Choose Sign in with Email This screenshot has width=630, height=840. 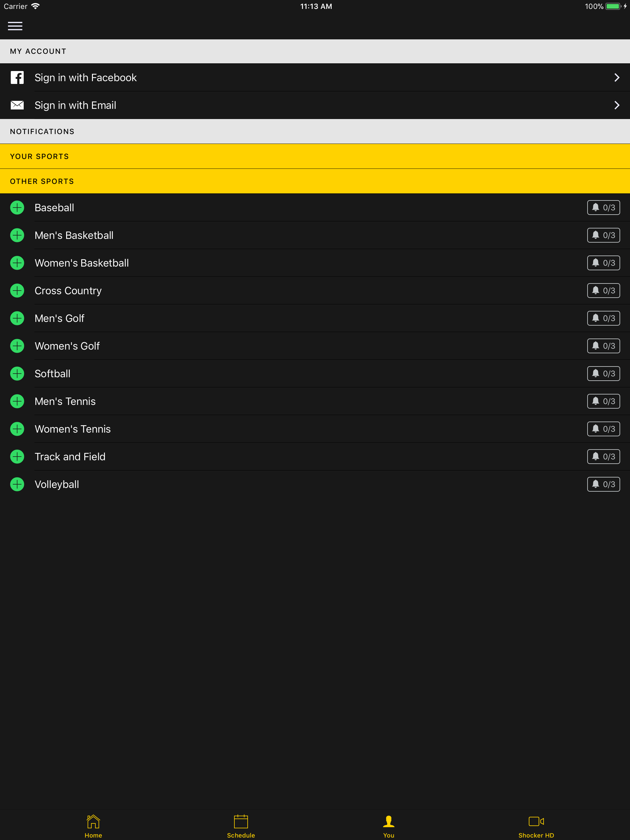pyautogui.click(x=315, y=105)
